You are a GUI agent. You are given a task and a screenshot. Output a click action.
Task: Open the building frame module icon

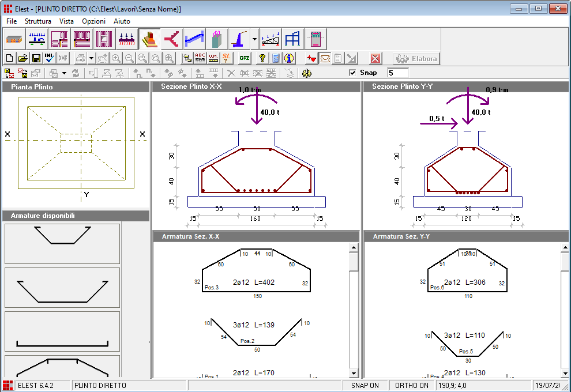pyautogui.click(x=293, y=39)
